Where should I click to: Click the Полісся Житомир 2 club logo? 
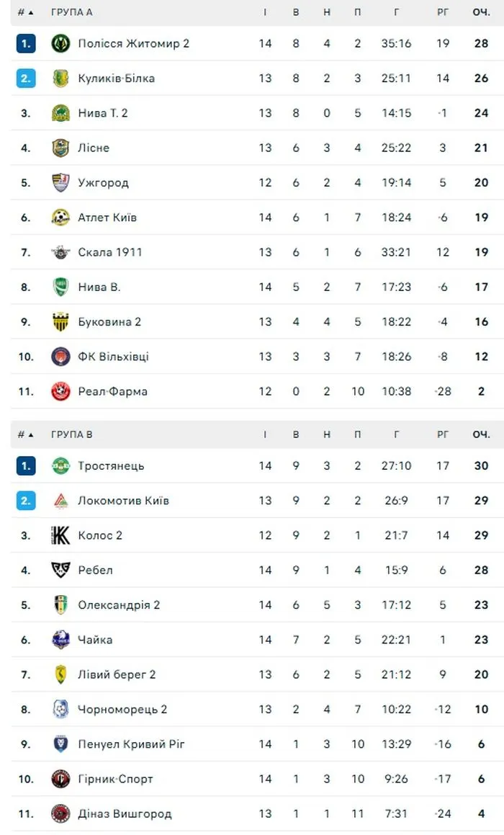(x=60, y=43)
